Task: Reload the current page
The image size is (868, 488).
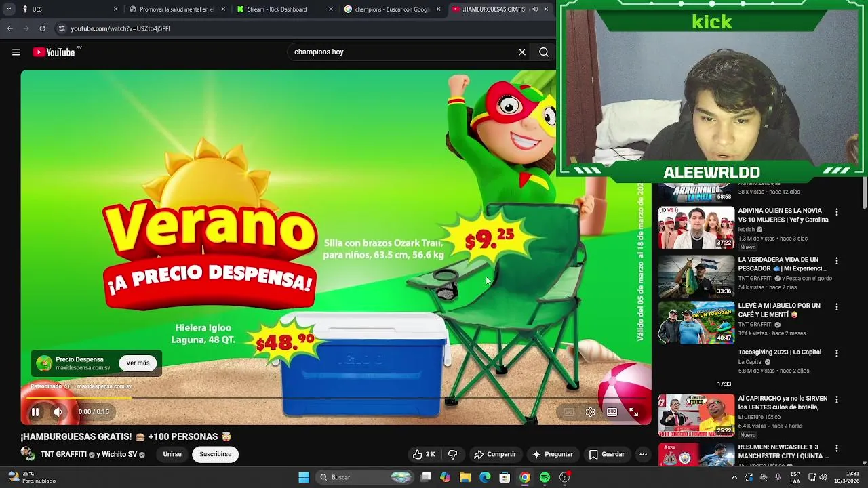Action: coord(42,28)
